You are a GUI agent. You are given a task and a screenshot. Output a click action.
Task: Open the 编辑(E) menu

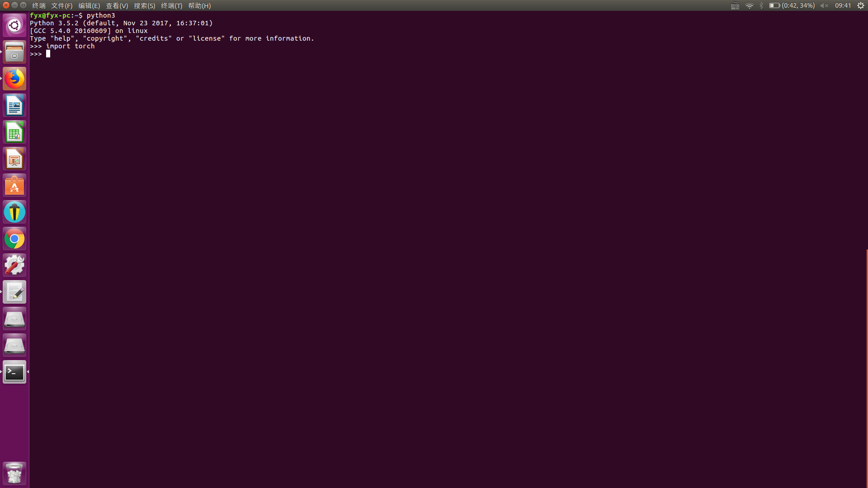click(x=89, y=5)
